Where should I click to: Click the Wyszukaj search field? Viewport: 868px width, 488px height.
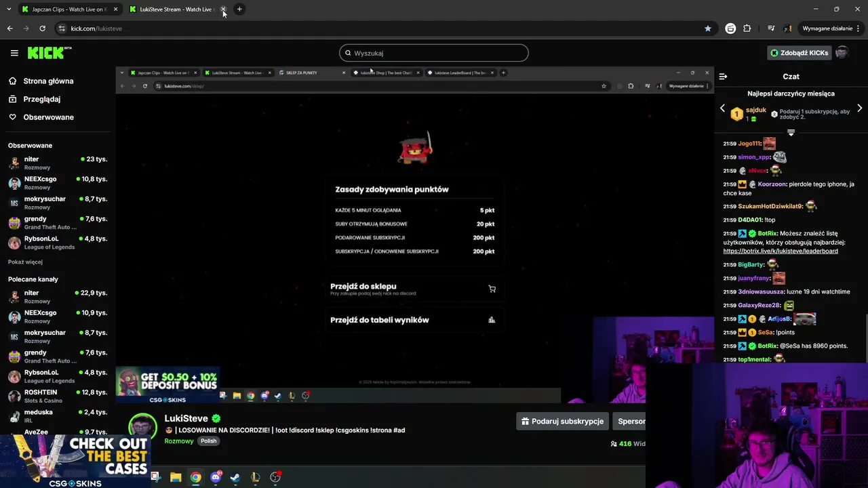(x=434, y=53)
